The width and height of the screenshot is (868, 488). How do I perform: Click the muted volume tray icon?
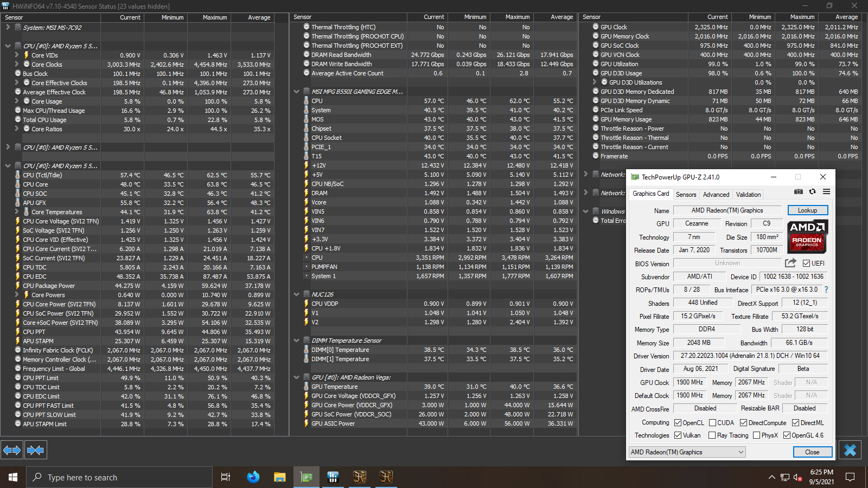point(798,477)
